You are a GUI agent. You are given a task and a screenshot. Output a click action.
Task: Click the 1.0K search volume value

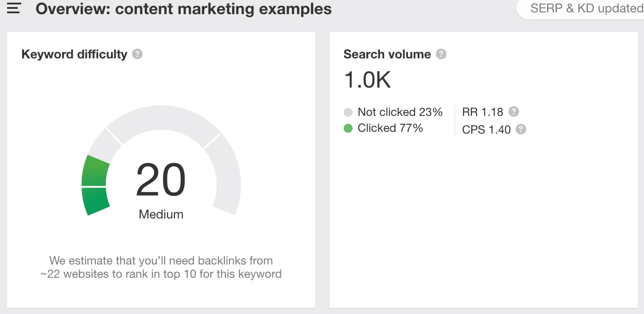click(x=367, y=80)
